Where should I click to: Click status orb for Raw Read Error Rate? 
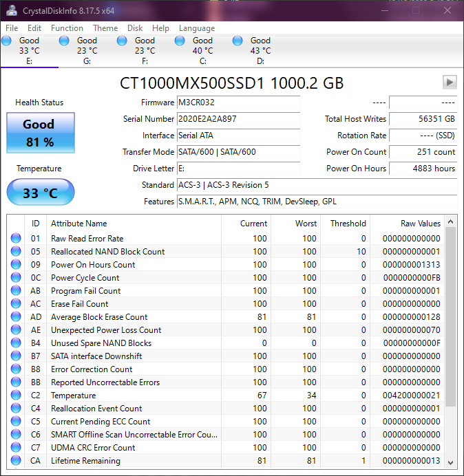pos(16,238)
